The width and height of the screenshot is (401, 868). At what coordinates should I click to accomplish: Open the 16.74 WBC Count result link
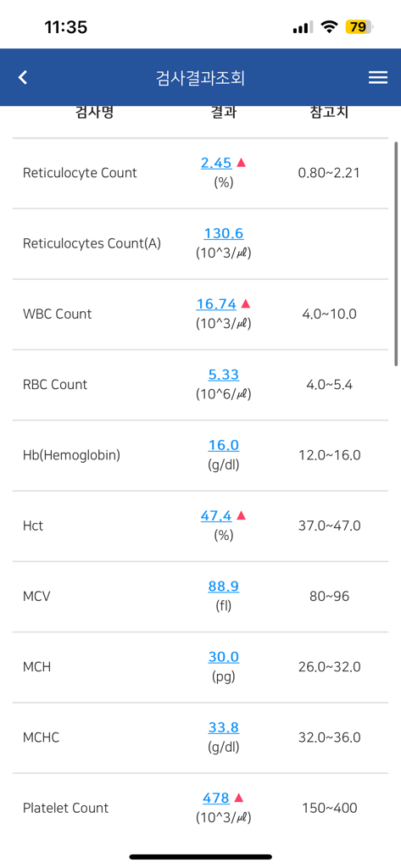coord(216,304)
